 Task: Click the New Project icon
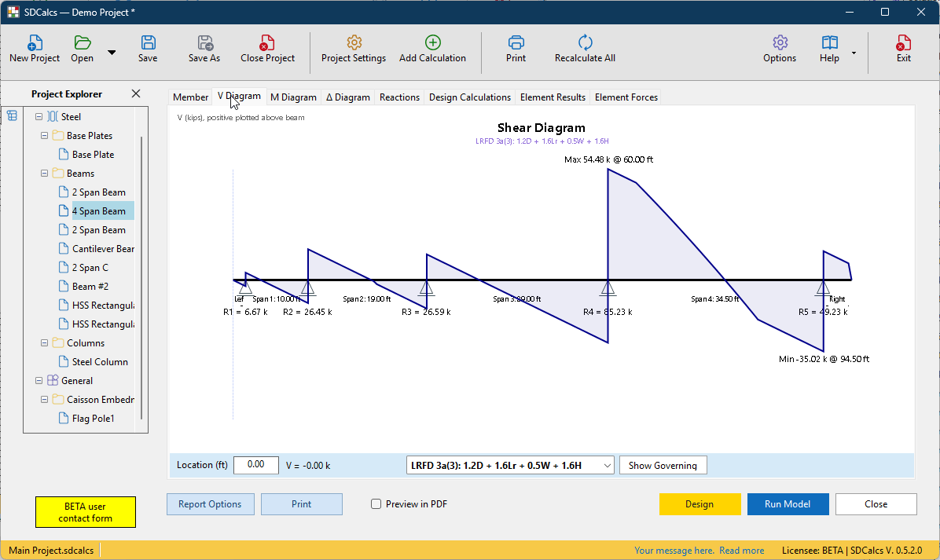pos(35,42)
